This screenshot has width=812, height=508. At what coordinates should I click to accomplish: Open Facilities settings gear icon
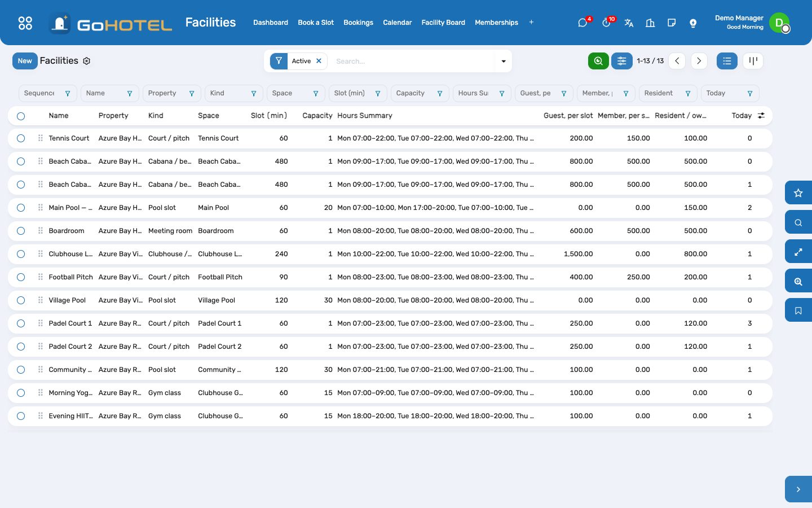tap(87, 61)
